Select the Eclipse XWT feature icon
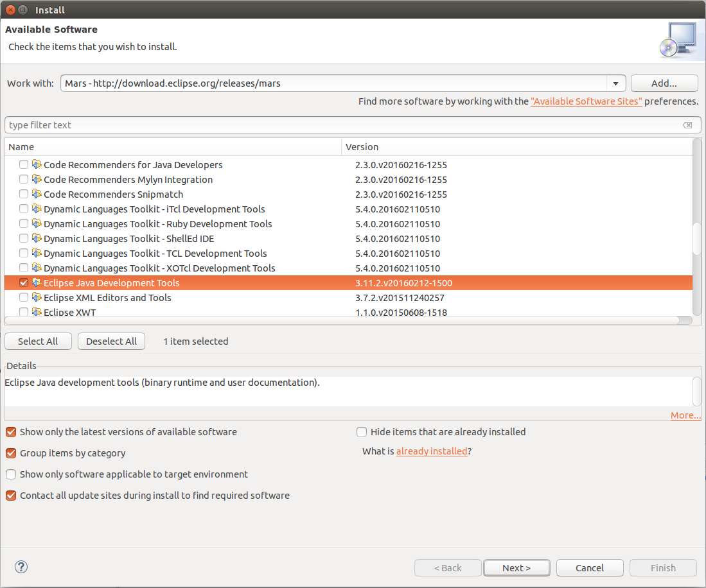The width and height of the screenshot is (706, 588). pyautogui.click(x=37, y=312)
